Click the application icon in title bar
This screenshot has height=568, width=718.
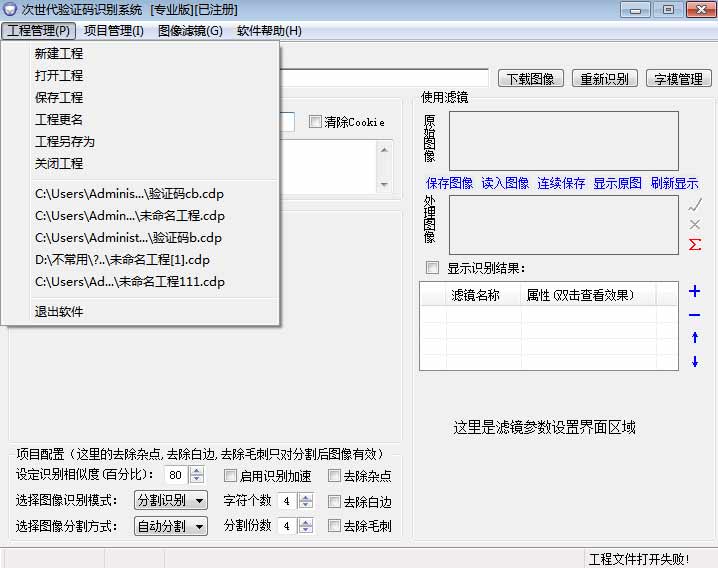click(x=10, y=9)
